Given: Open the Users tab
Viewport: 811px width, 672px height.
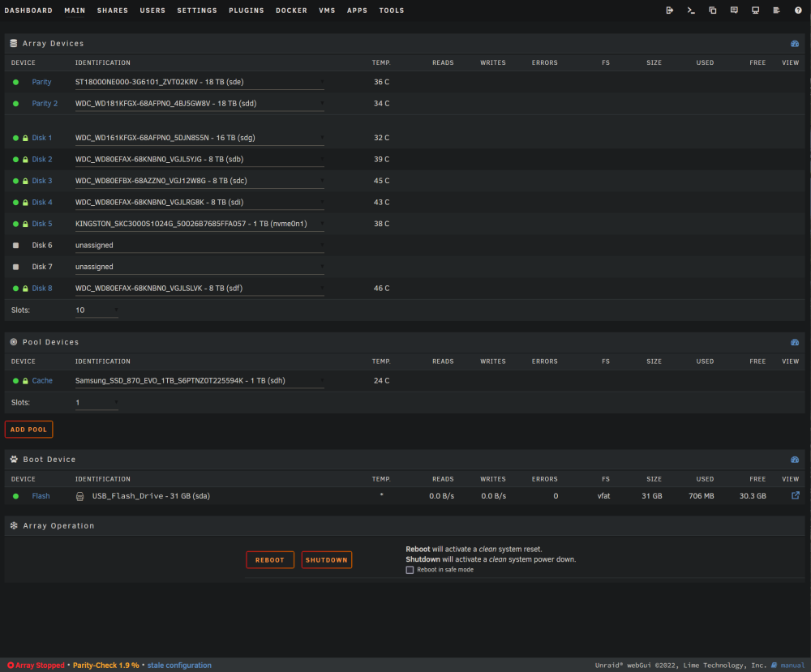Looking at the screenshot, I should pos(152,11).
